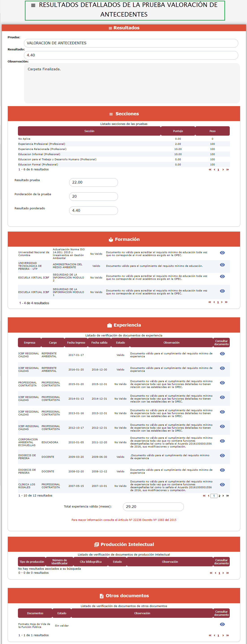Click the Estado header in Experiencia table

coord(120,342)
